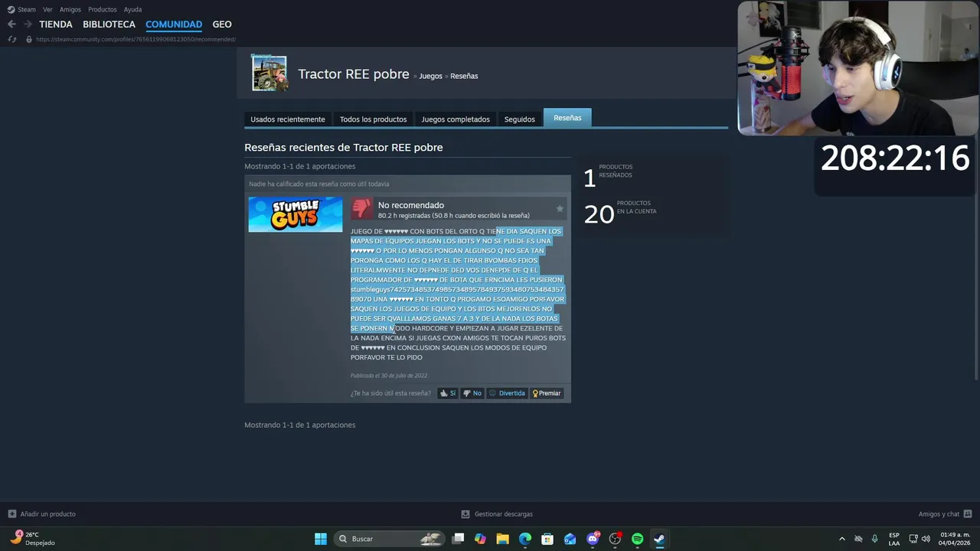Reload the page with refresh icon
The width and height of the screenshot is (980, 551).
click(x=11, y=39)
